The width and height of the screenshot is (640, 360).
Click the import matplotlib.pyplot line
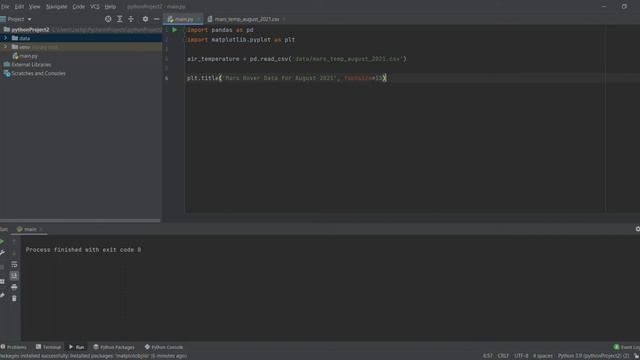241,40
